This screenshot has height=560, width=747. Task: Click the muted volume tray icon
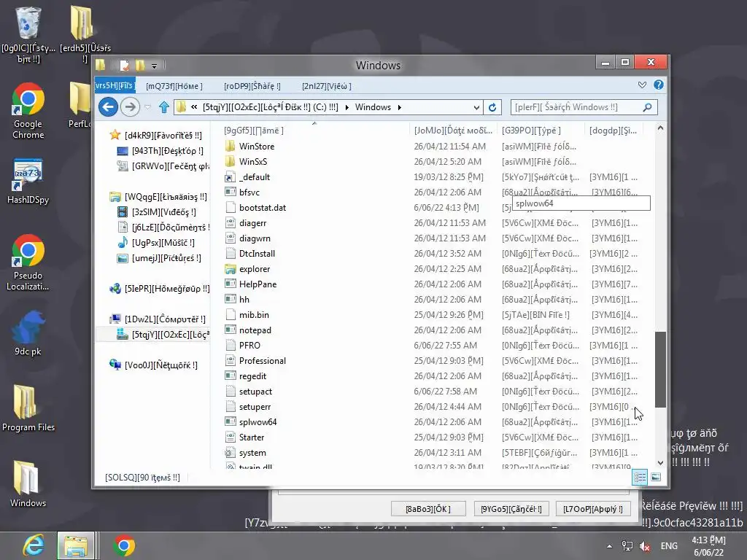[x=645, y=546]
